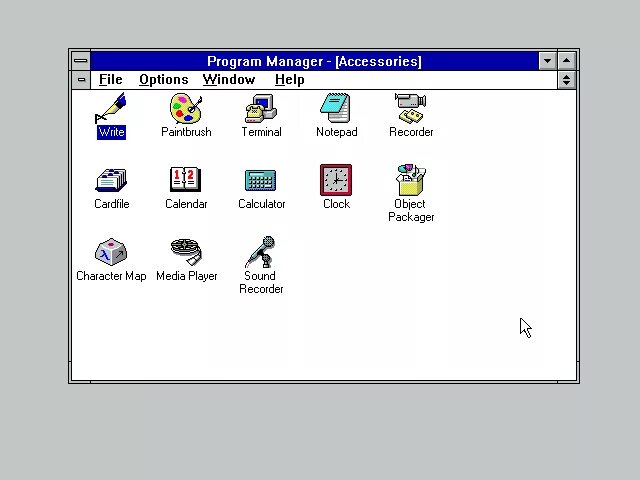Click the 'Terminal' label text

pos(261,132)
